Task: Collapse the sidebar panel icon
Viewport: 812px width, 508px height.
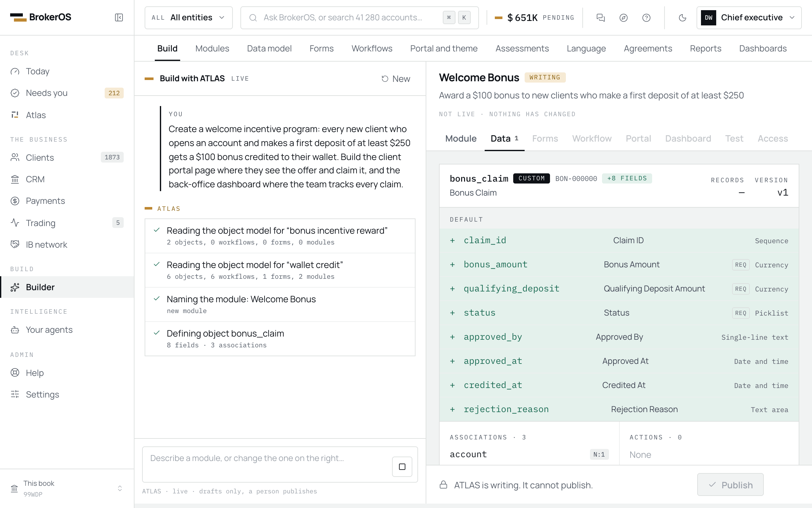Action: coord(119,17)
